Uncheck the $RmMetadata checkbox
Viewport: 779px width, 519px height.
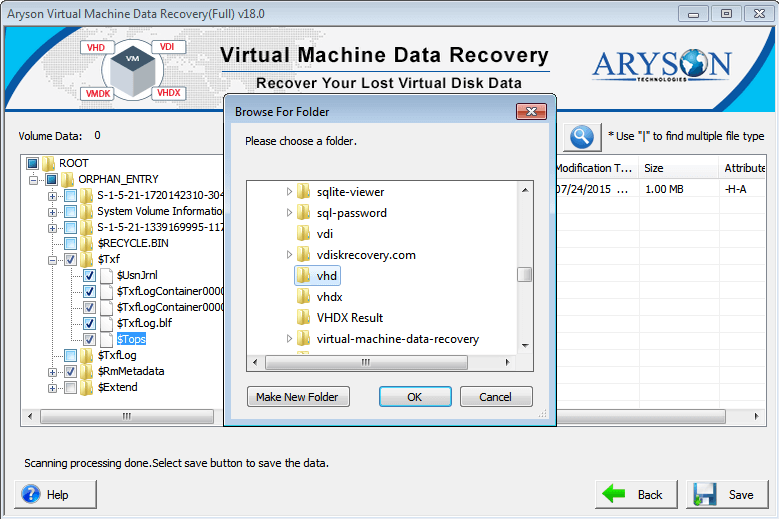tap(71, 371)
